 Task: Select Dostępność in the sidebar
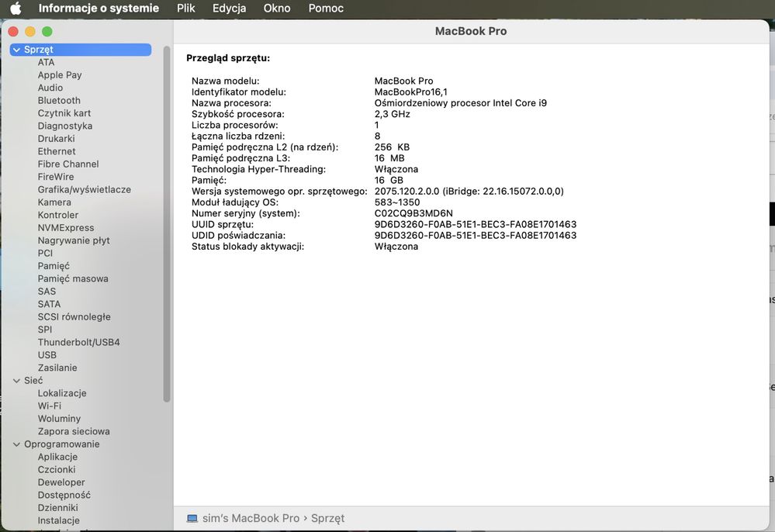click(64, 496)
